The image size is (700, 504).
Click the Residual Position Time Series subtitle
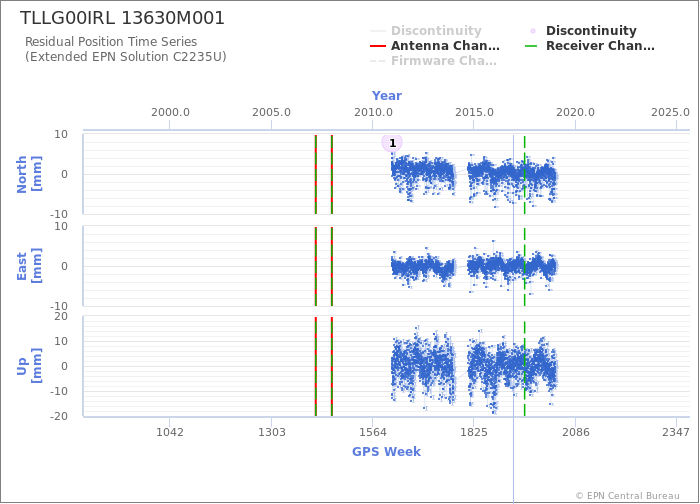tap(111, 42)
